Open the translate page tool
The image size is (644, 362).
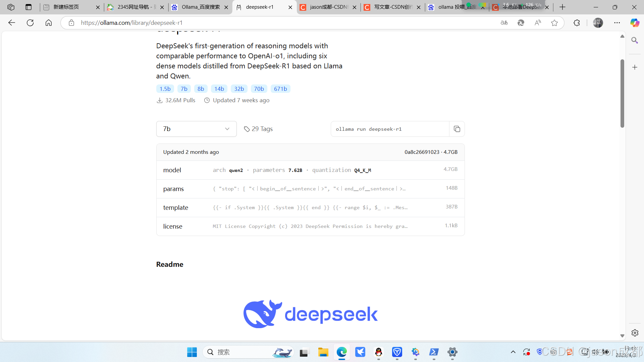click(x=504, y=22)
